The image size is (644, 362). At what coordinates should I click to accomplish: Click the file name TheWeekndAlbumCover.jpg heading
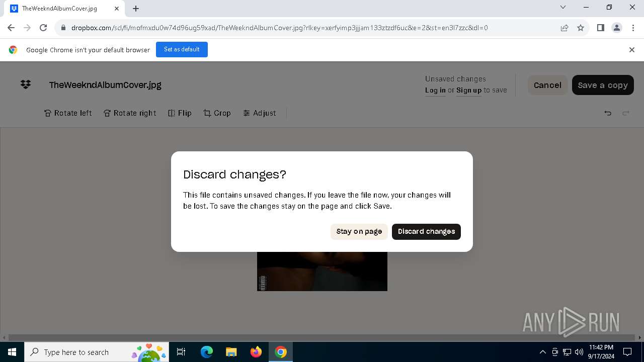tap(105, 85)
